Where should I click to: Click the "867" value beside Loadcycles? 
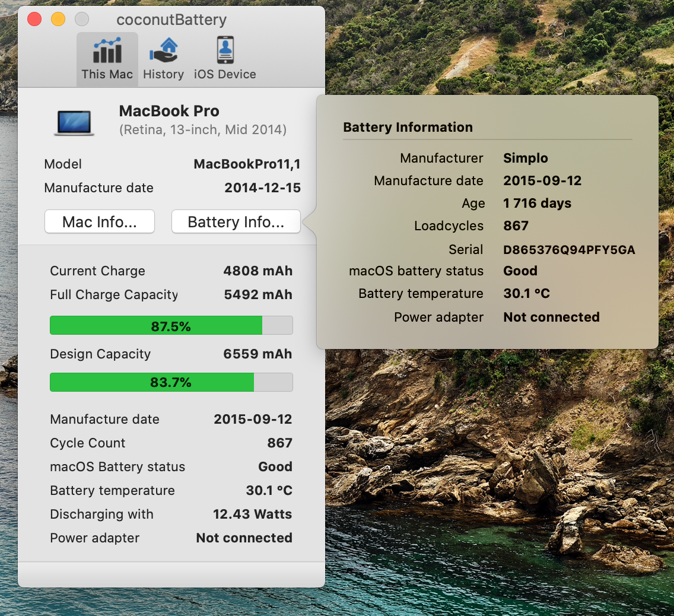coord(516,226)
